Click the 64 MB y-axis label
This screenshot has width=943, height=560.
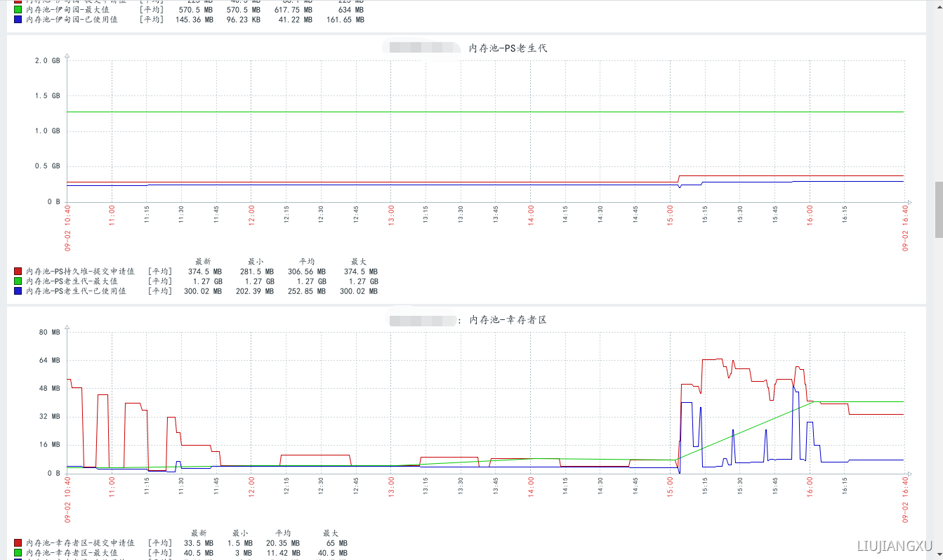49,360
